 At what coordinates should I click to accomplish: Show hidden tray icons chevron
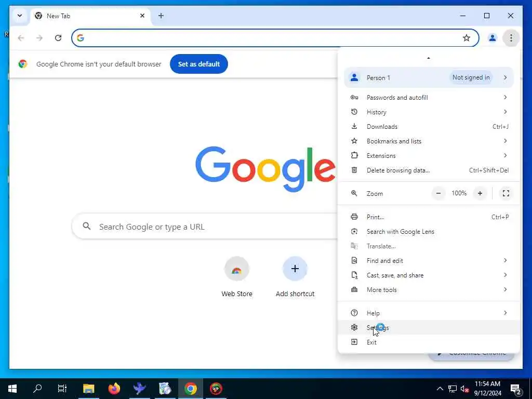pyautogui.click(x=440, y=389)
